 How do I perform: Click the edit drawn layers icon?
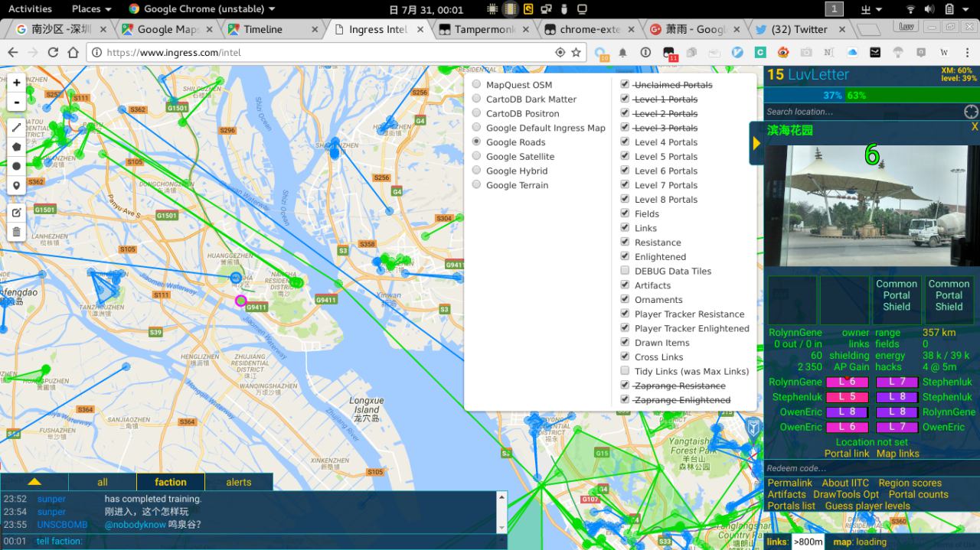16,213
